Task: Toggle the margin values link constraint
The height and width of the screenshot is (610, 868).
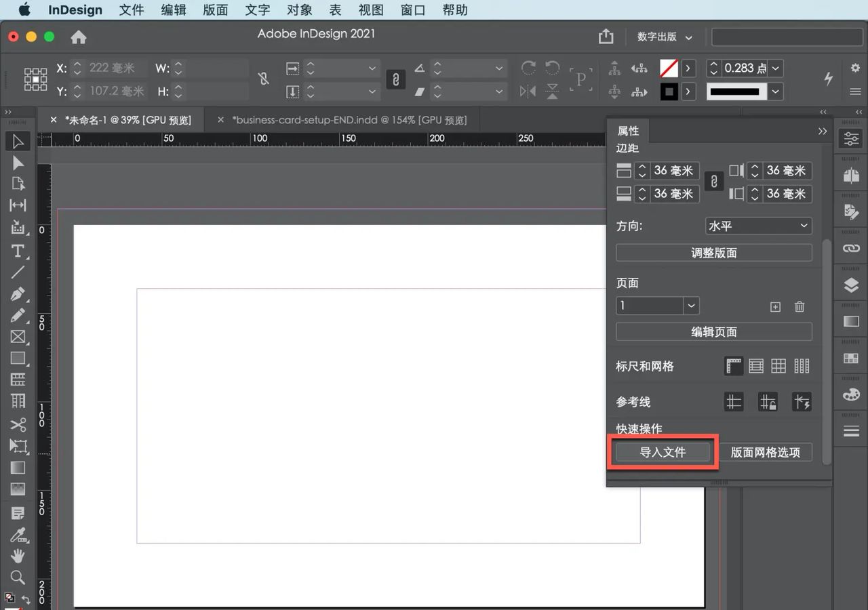Action: pyautogui.click(x=713, y=182)
